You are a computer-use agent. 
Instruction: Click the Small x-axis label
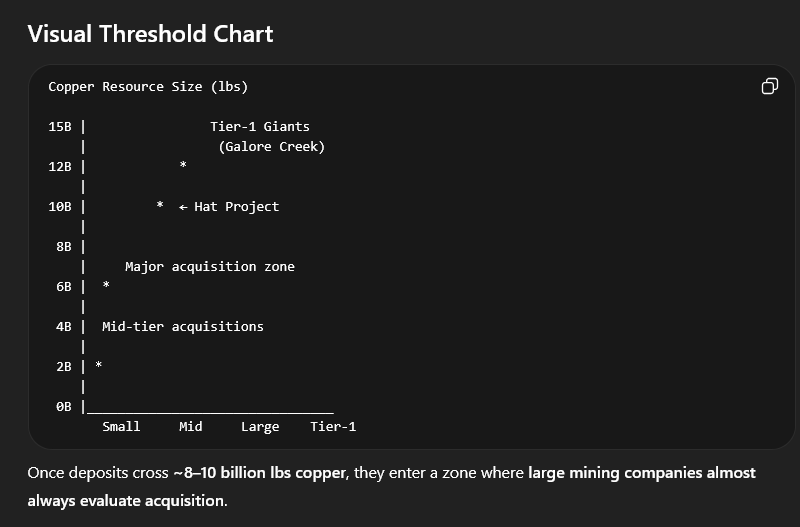121,427
